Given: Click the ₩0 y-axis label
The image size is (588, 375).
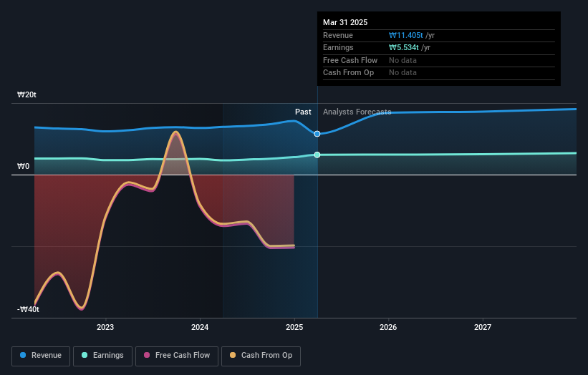Looking at the screenshot, I should pyautogui.click(x=23, y=166).
